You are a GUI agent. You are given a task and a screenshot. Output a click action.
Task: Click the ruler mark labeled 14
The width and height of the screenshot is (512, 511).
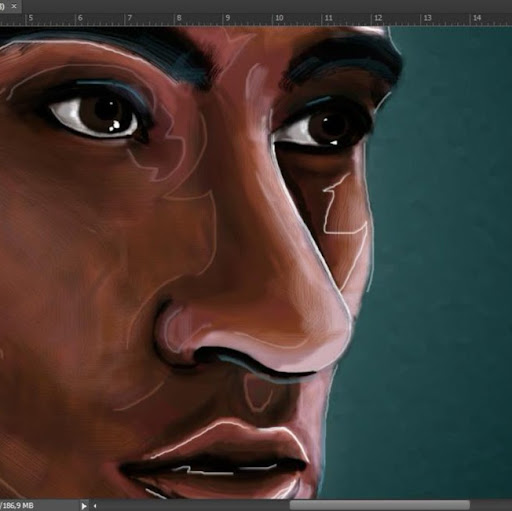[x=477, y=18]
